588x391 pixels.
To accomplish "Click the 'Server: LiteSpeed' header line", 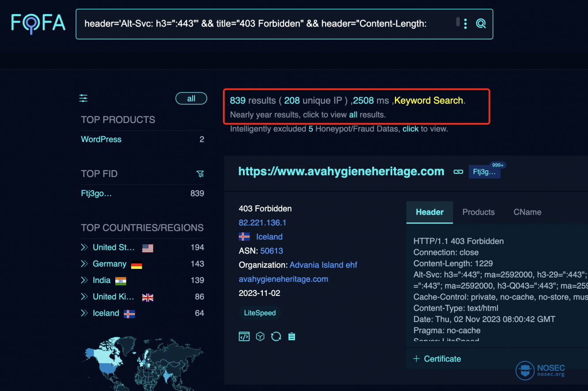I will (446, 341).
